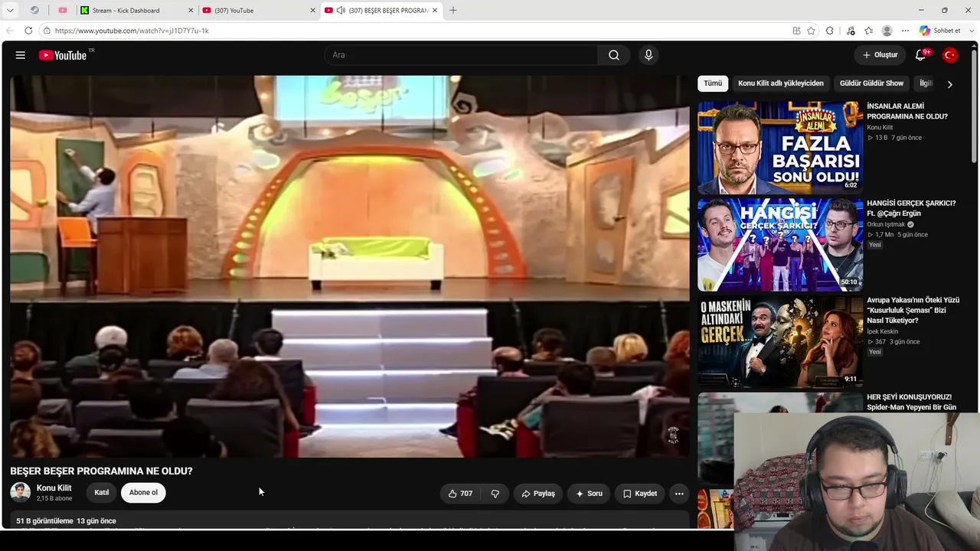The width and height of the screenshot is (980, 551).
Task: Click the main video player
Action: 350,266
